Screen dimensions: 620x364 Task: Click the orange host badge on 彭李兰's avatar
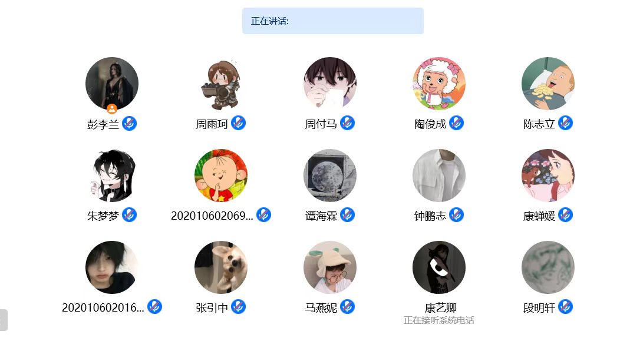(112, 109)
